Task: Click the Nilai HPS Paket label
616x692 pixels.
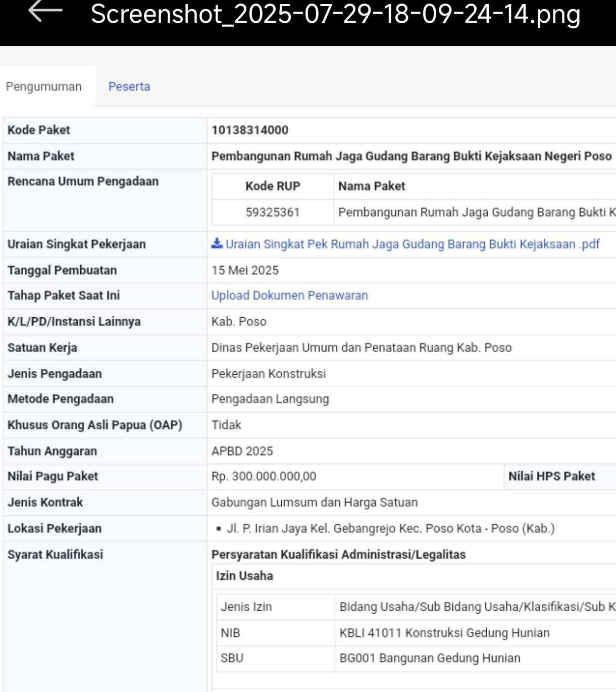Action: coord(552,476)
